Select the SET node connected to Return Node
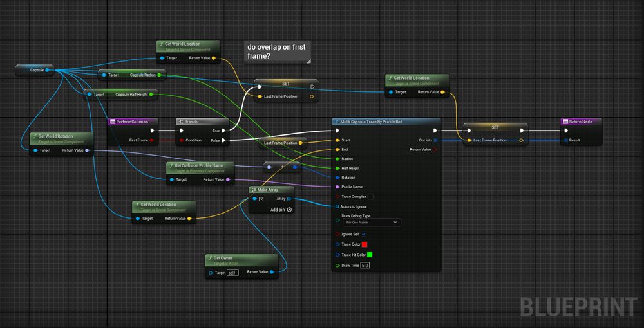This screenshot has height=328, width=644. [x=496, y=134]
